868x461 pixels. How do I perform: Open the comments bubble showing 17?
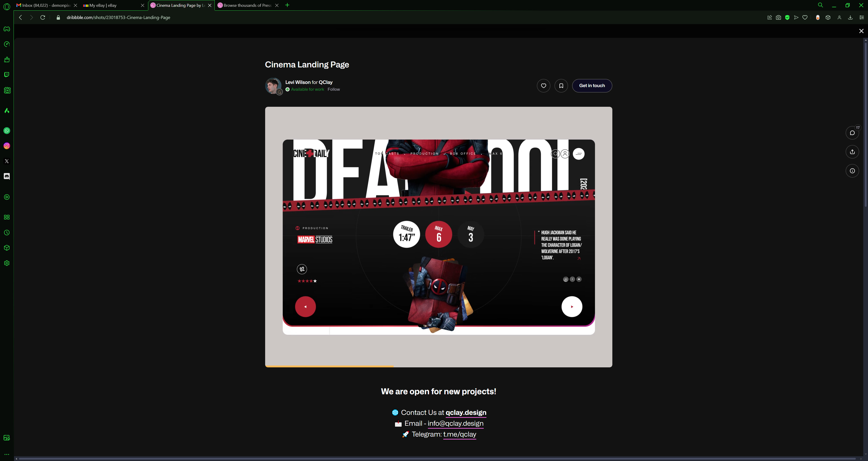852,133
